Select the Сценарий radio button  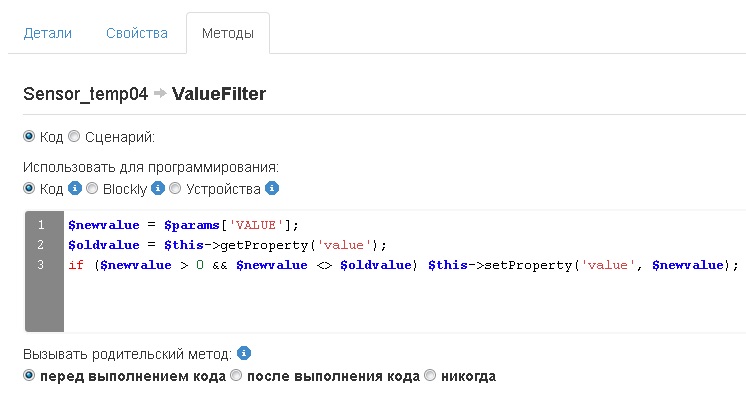(x=74, y=137)
